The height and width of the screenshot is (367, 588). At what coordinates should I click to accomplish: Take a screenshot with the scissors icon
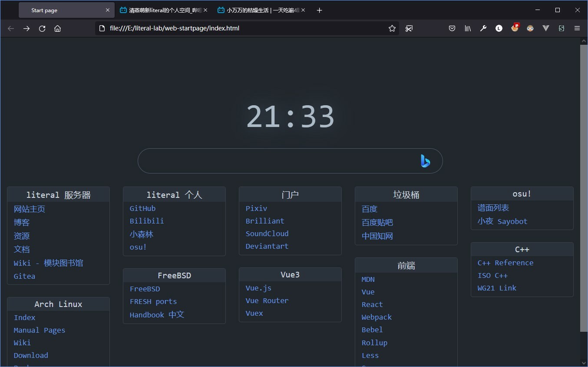coord(409,28)
